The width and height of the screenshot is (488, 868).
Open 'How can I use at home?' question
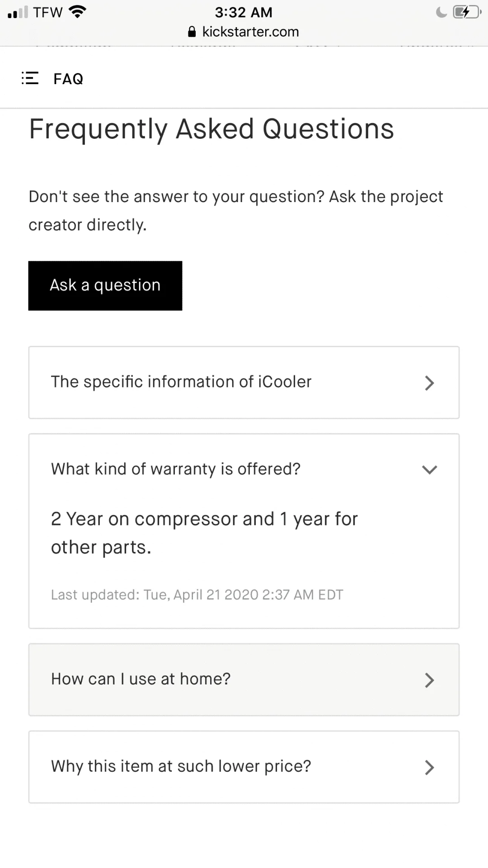pyautogui.click(x=244, y=679)
